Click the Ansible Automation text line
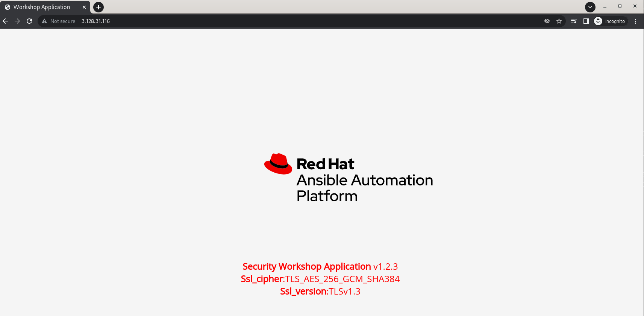 point(365,180)
